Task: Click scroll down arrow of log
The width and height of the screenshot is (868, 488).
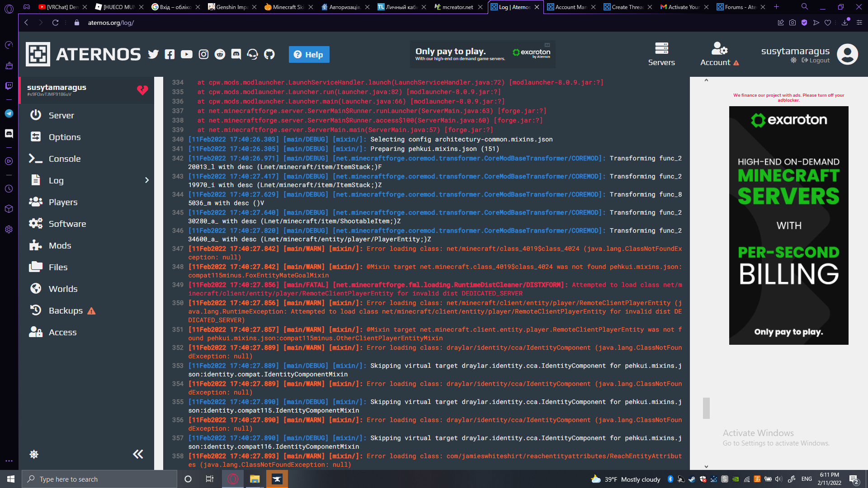Action: (x=706, y=466)
